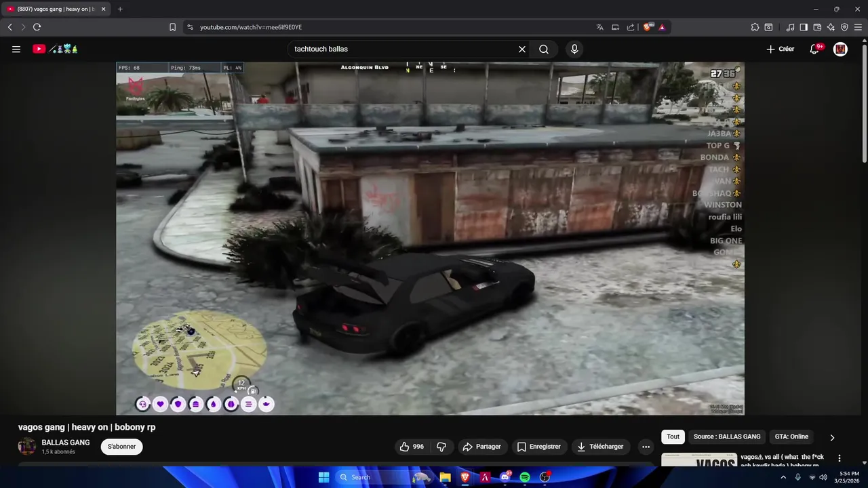Dislike the video
Image resolution: width=868 pixels, height=488 pixels.
(x=441, y=447)
